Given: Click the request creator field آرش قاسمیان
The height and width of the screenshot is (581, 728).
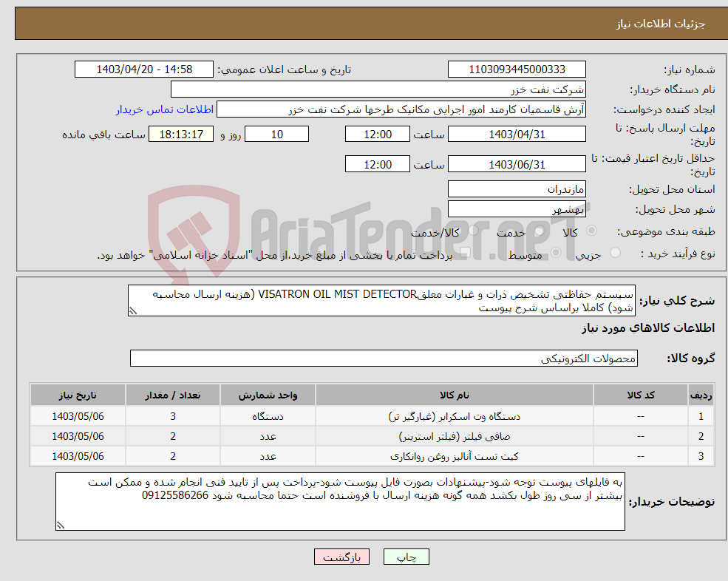Looking at the screenshot, I should (x=401, y=109).
